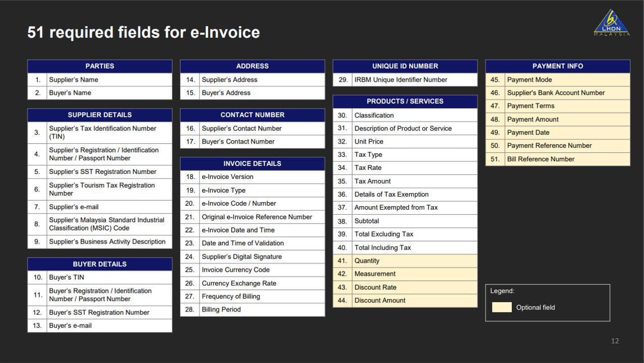644x363 pixels.
Task: Click the 'Unit Price' cell
Action: click(415, 142)
